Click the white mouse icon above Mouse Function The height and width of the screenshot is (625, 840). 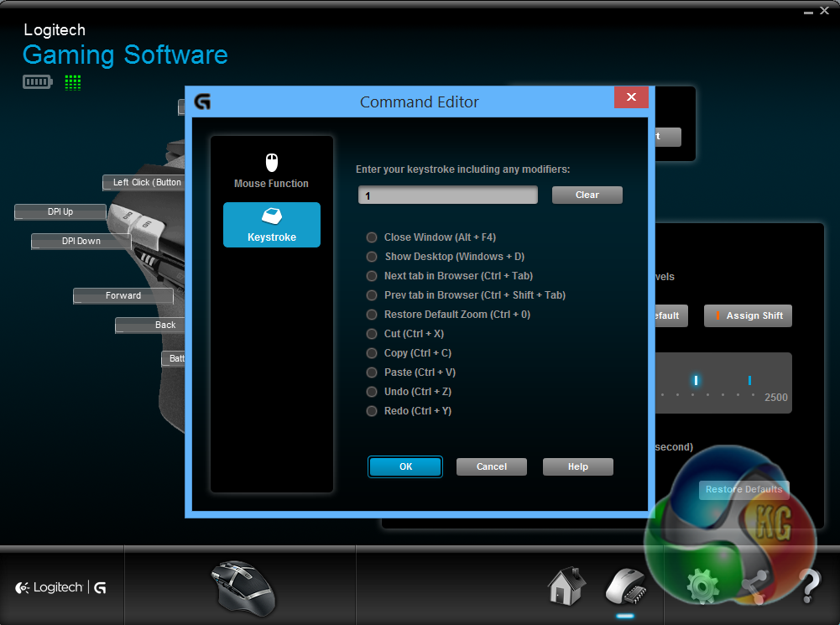click(x=272, y=162)
